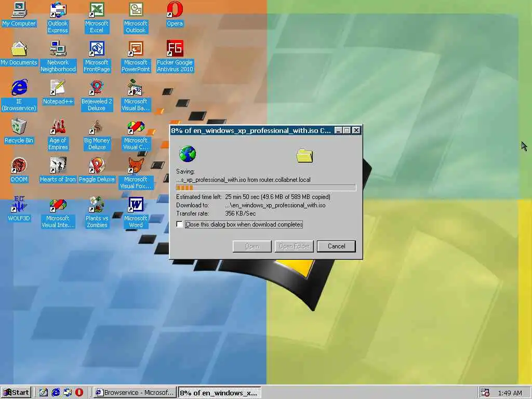Click the globe icon in download dialog

click(x=187, y=154)
